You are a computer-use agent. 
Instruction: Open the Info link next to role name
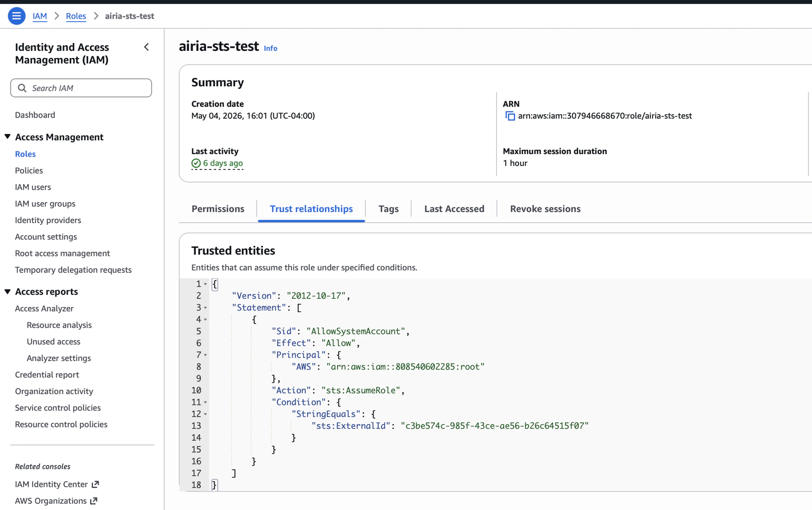coord(271,48)
